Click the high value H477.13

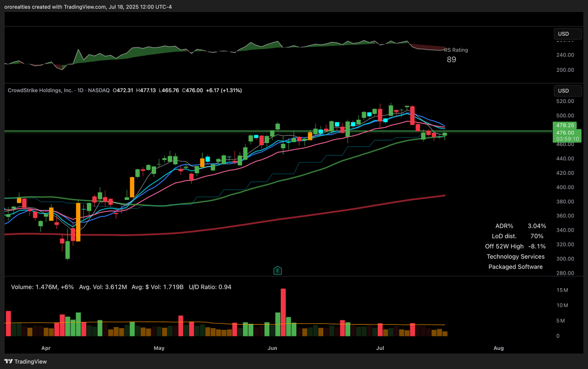click(x=146, y=90)
